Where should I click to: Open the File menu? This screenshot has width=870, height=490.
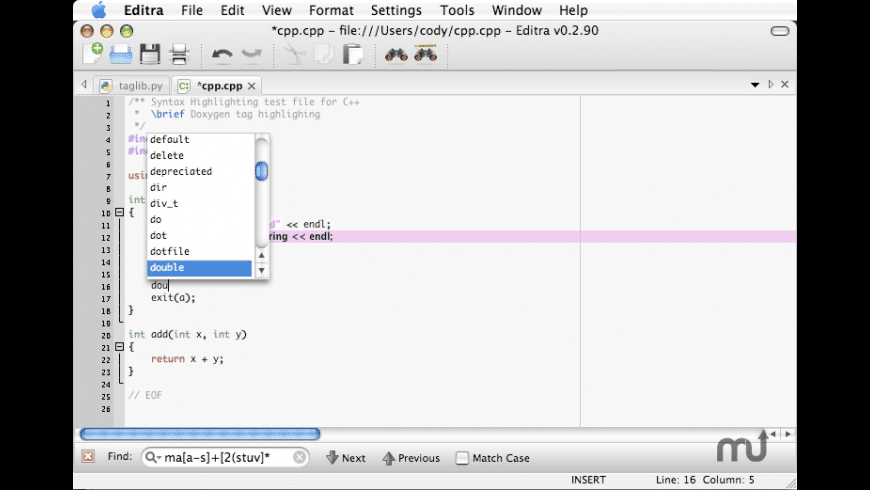coord(191,10)
